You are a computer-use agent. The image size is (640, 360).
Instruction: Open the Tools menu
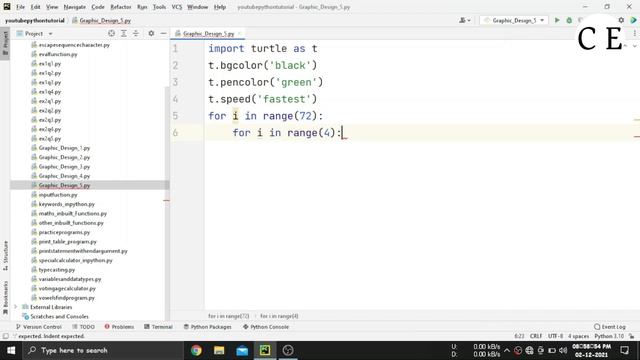click(159, 7)
